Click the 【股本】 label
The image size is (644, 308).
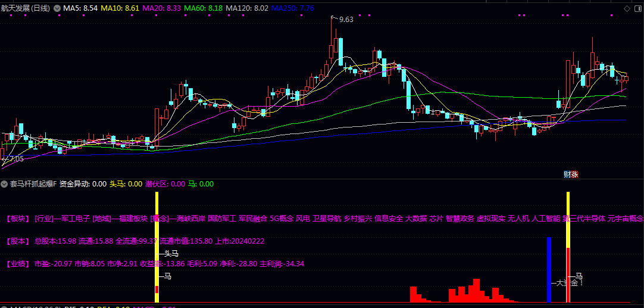point(18,241)
